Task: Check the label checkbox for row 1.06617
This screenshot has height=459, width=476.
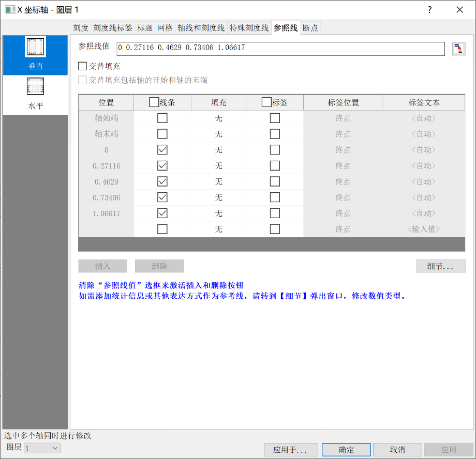Action: pos(275,213)
